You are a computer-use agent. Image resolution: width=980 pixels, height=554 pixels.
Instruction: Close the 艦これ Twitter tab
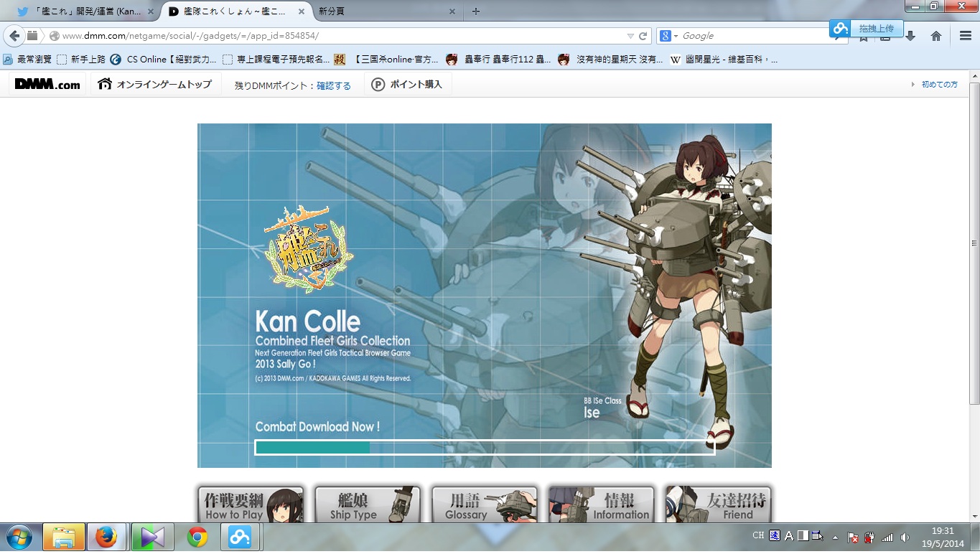[150, 11]
